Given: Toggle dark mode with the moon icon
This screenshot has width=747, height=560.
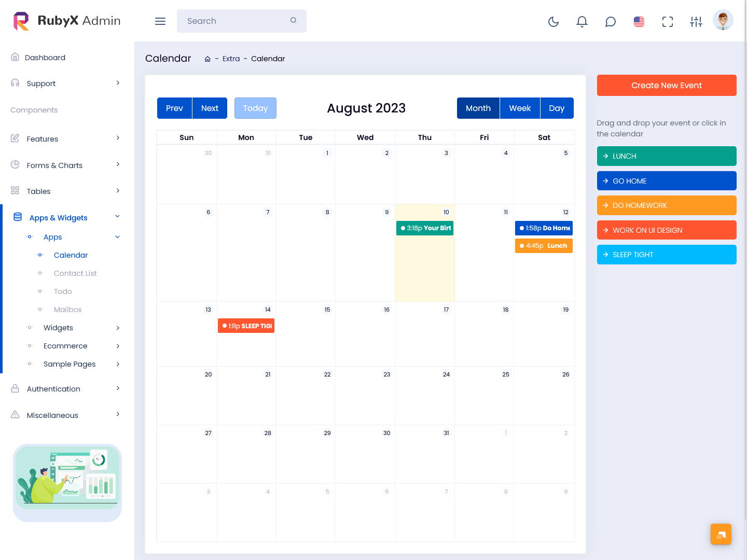Looking at the screenshot, I should [x=554, y=21].
